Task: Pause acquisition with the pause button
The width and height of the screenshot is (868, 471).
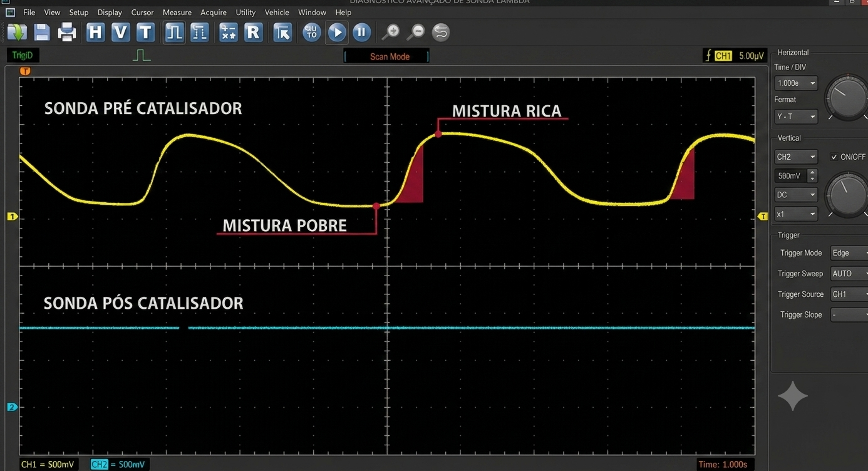Action: coord(361,32)
